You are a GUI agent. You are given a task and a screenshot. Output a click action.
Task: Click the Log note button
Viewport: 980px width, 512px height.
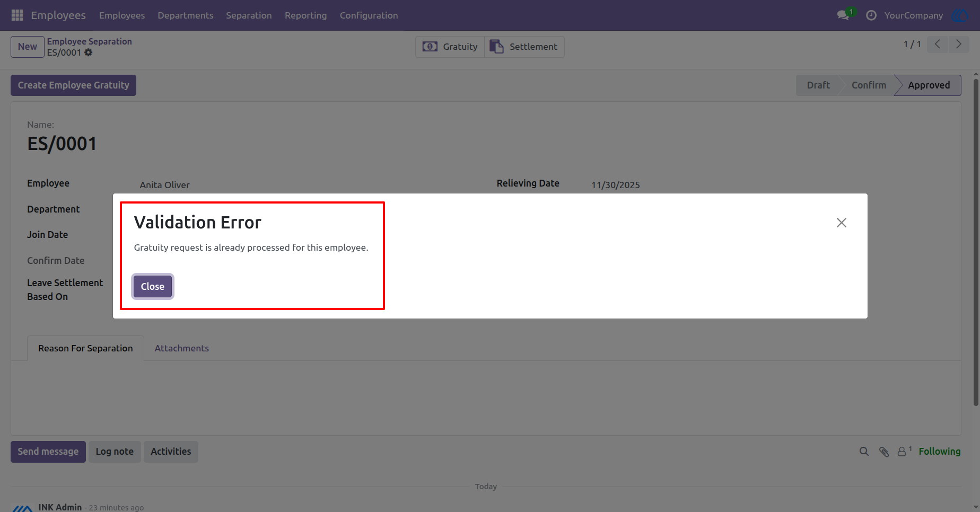click(x=115, y=452)
